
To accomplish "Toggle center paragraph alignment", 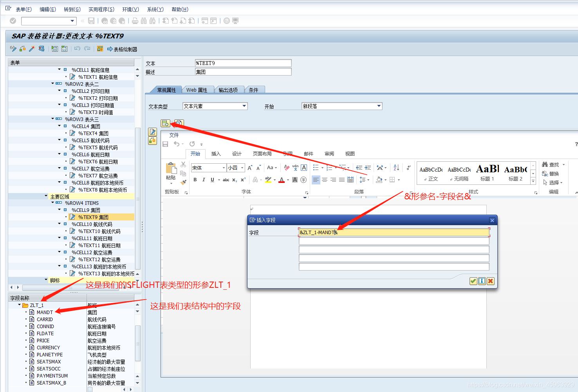I will coord(325,180).
